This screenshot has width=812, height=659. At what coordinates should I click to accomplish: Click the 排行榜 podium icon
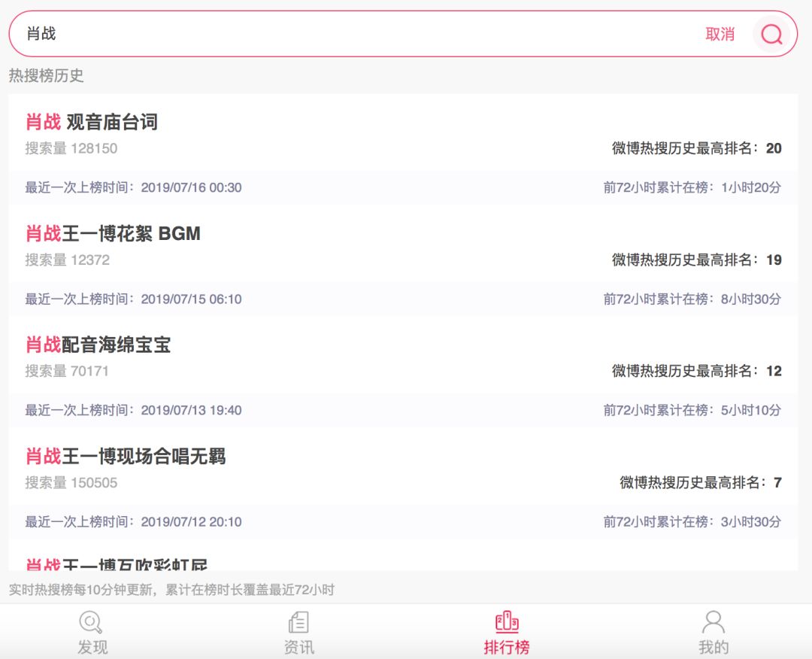point(507,621)
